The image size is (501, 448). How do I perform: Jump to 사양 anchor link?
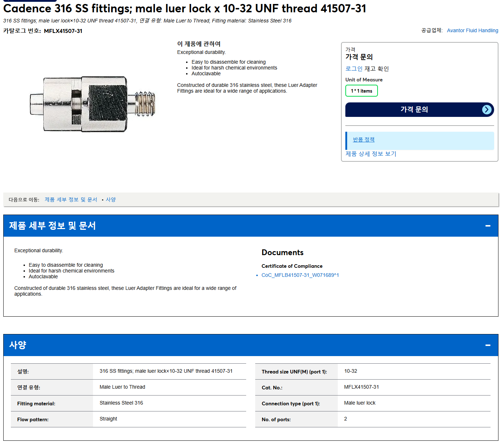[x=111, y=199]
